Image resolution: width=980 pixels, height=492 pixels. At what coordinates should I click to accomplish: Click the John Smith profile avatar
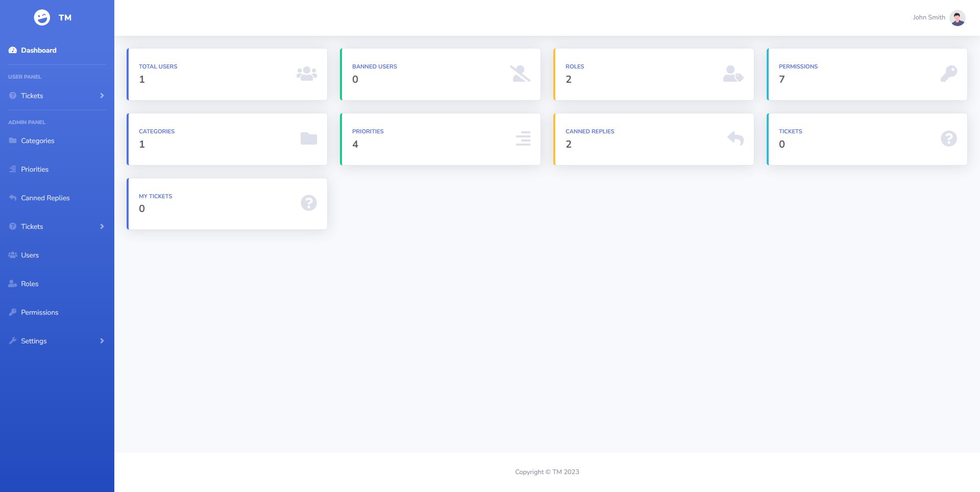(x=958, y=18)
